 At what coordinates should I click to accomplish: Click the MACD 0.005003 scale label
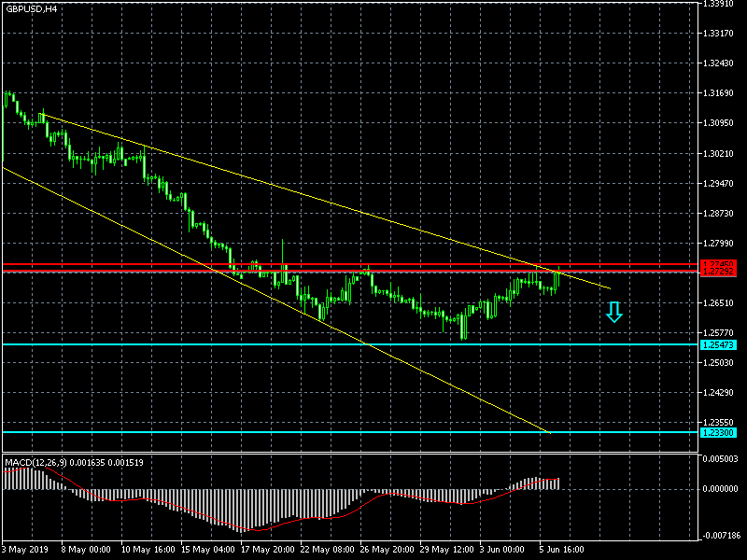[x=722, y=458]
